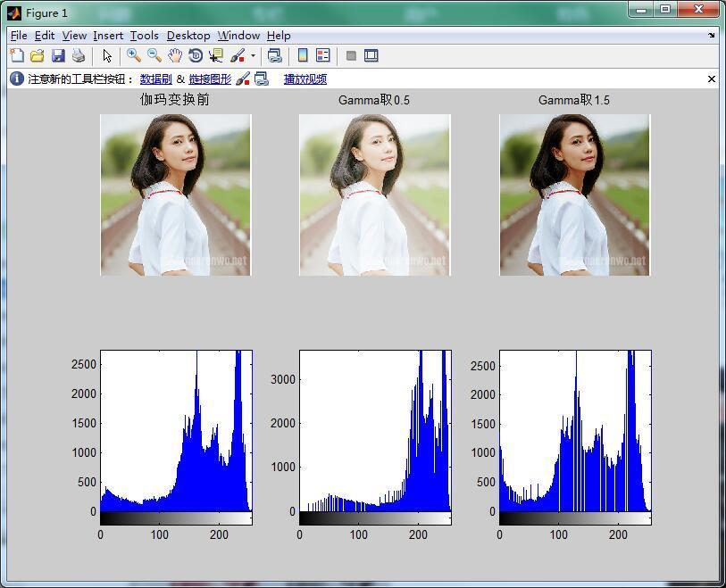Open the View menu

click(74, 36)
